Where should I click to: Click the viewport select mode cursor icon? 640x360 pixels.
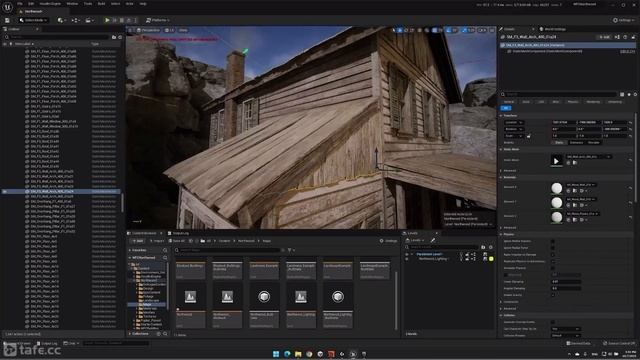click(x=394, y=30)
